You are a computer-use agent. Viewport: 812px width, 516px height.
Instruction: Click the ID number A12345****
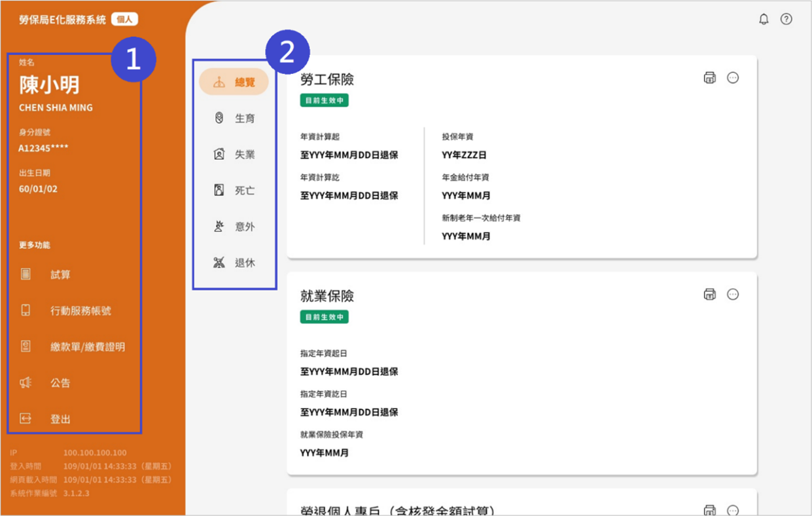coord(43,148)
